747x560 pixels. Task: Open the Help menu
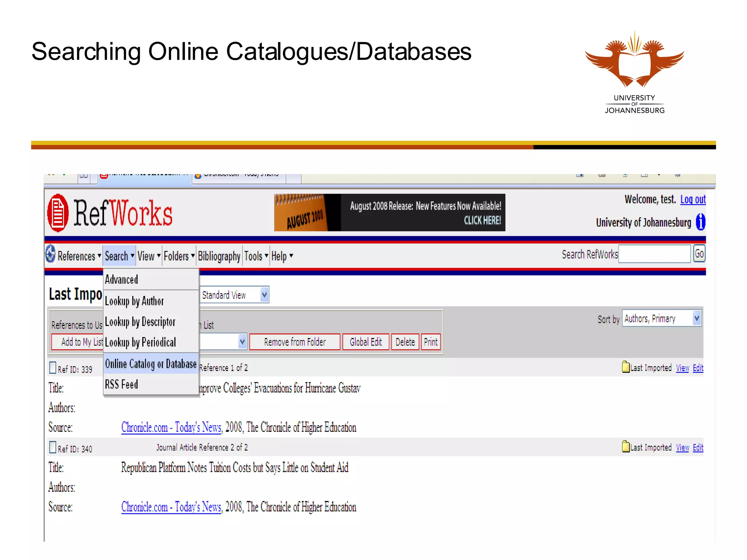tap(282, 256)
